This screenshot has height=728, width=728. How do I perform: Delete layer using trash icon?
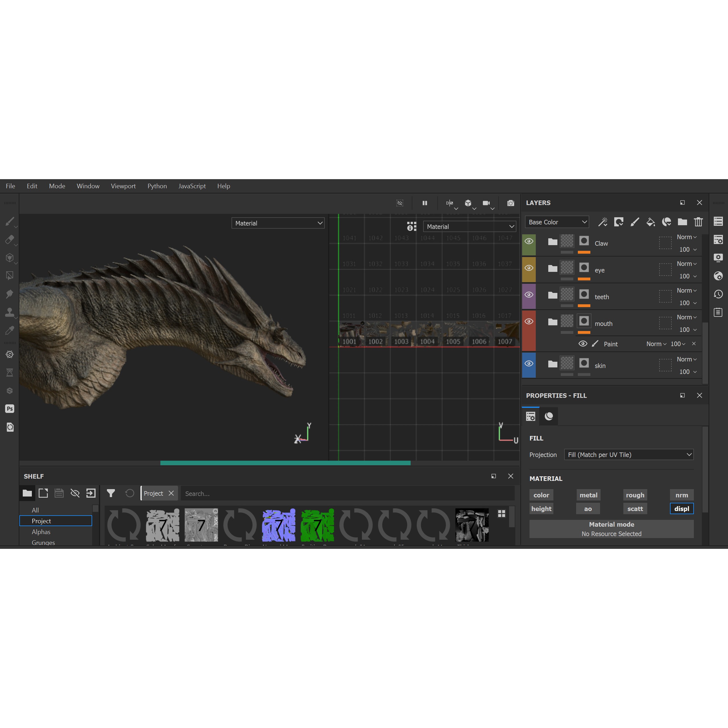[x=698, y=222]
